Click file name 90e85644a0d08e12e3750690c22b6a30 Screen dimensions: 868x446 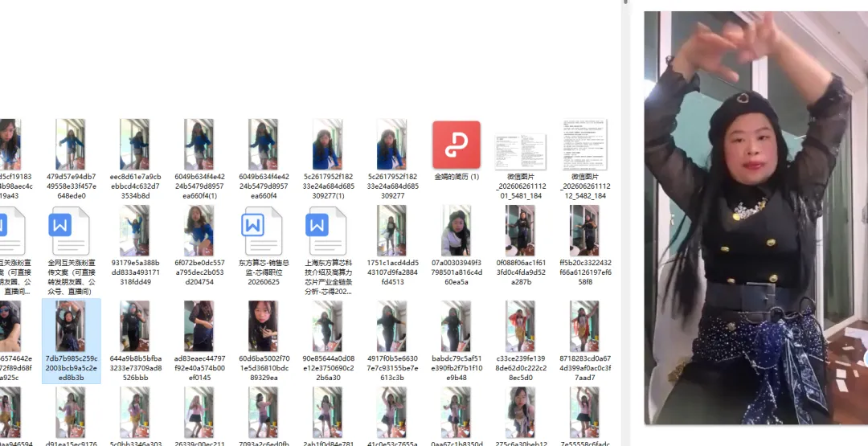328,368
